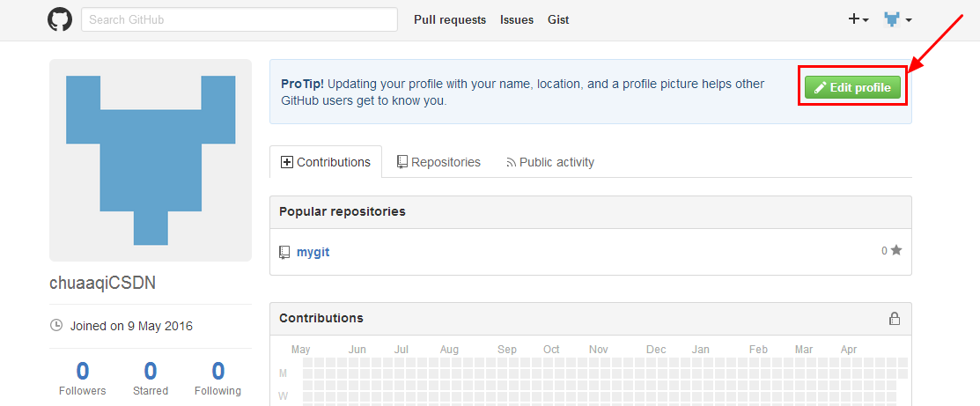Open Pull requests in top navigation
Screen dimensions: 980x406
[450, 19]
